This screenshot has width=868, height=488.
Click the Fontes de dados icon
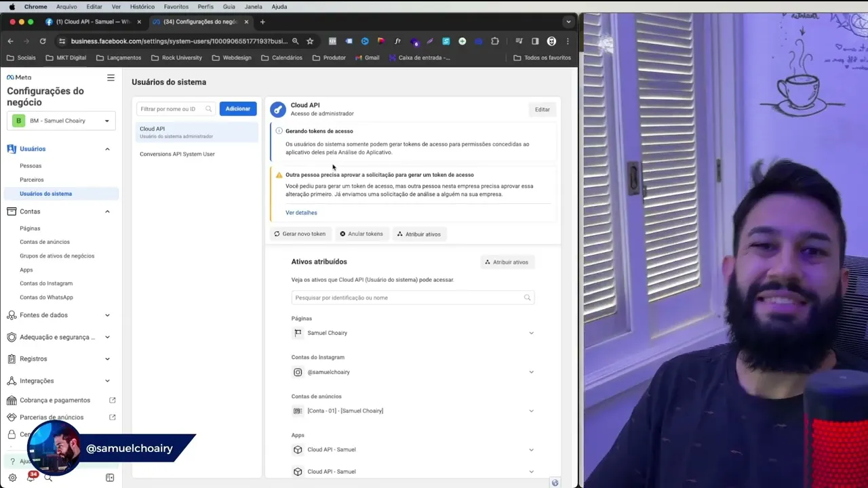click(12, 315)
